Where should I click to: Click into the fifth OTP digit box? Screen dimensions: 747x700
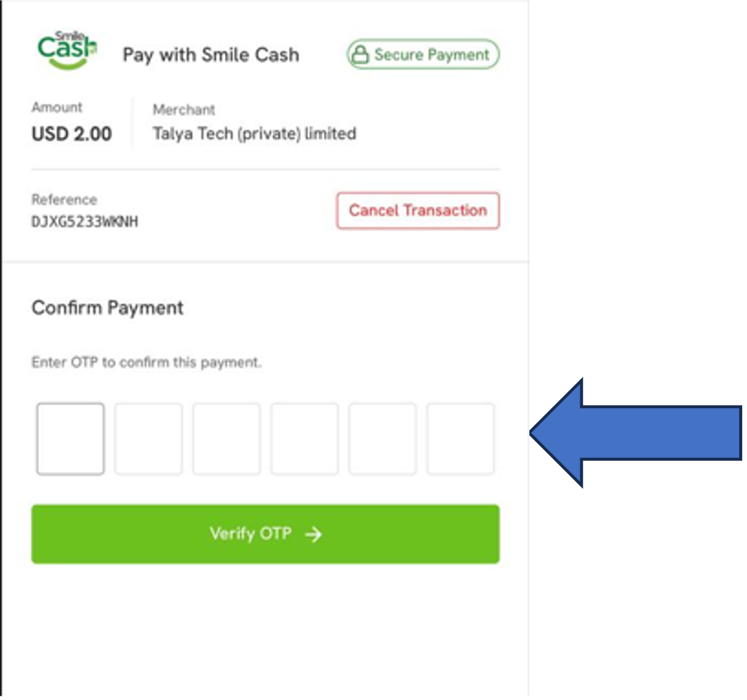(x=382, y=439)
